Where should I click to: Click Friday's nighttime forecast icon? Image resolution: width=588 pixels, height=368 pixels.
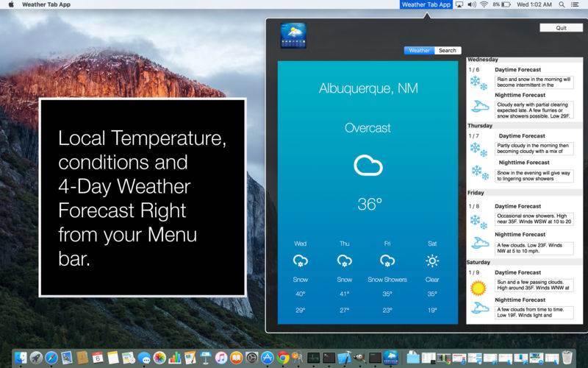coord(479,242)
